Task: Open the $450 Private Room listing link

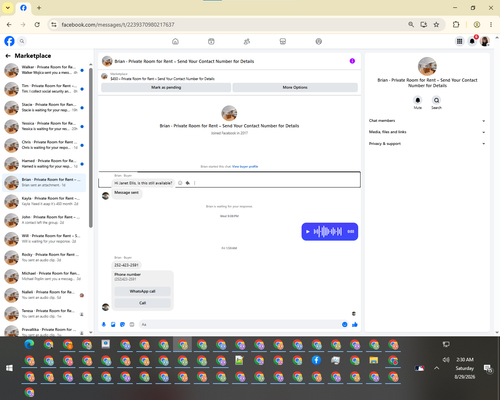Action: (162, 79)
